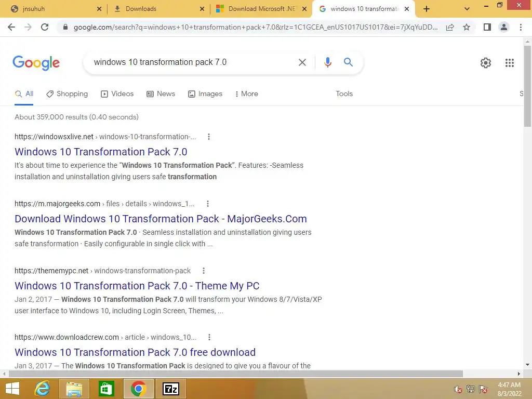Click into the Google search input field
Image resolution: width=532 pixels, height=399 pixels.
click(x=193, y=62)
